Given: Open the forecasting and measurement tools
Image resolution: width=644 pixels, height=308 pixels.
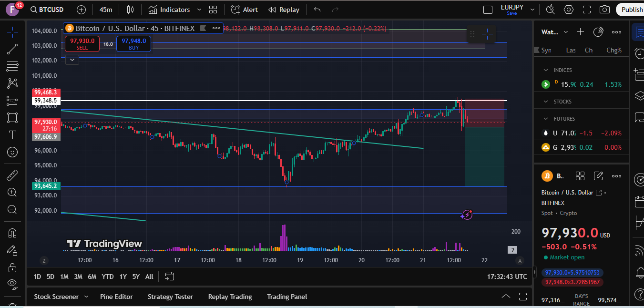Looking at the screenshot, I should (12, 101).
